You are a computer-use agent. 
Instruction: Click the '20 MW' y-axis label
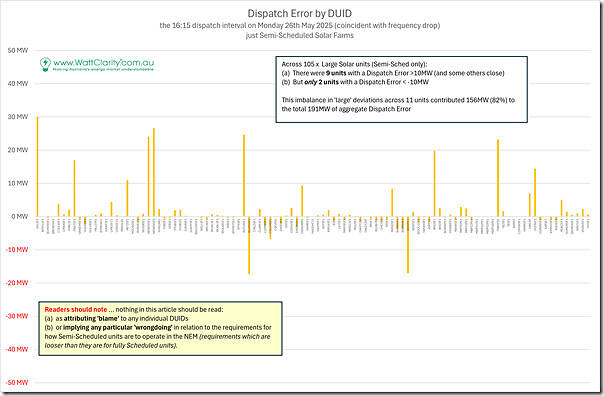point(18,150)
